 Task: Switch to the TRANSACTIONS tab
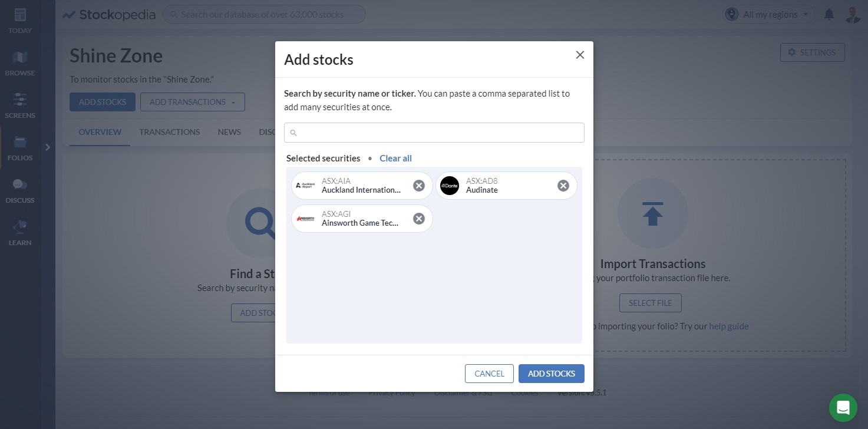(170, 132)
